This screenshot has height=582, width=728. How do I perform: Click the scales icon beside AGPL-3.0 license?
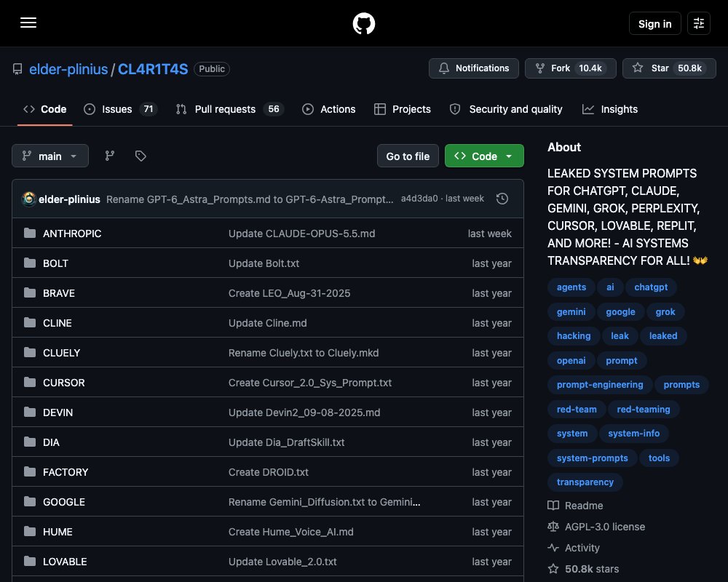tap(553, 527)
